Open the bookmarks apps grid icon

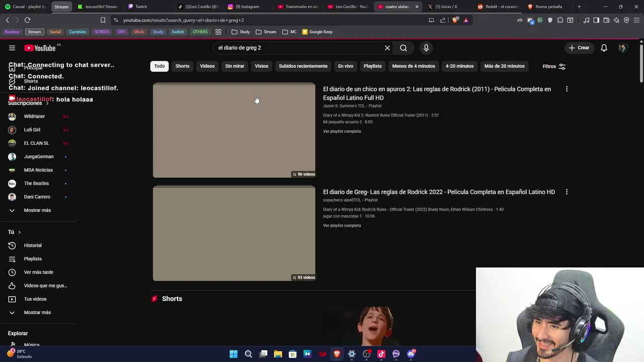[218, 32]
